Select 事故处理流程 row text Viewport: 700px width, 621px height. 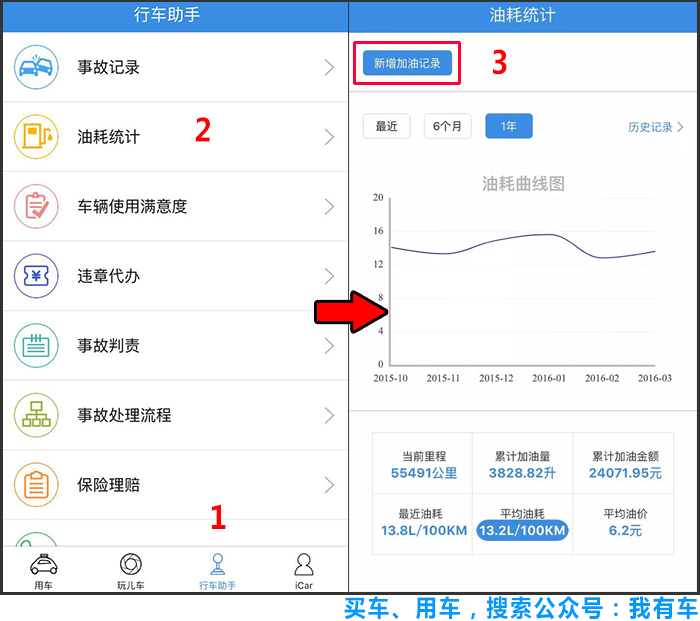click(x=124, y=416)
